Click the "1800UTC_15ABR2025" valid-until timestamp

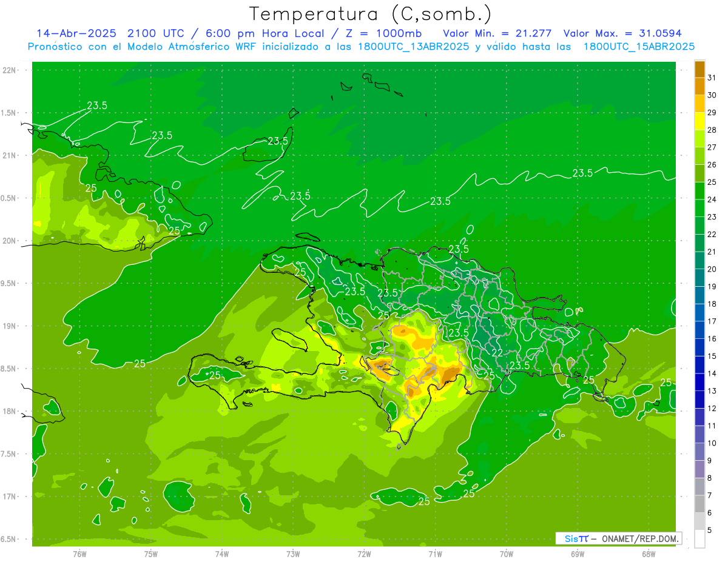click(639, 47)
